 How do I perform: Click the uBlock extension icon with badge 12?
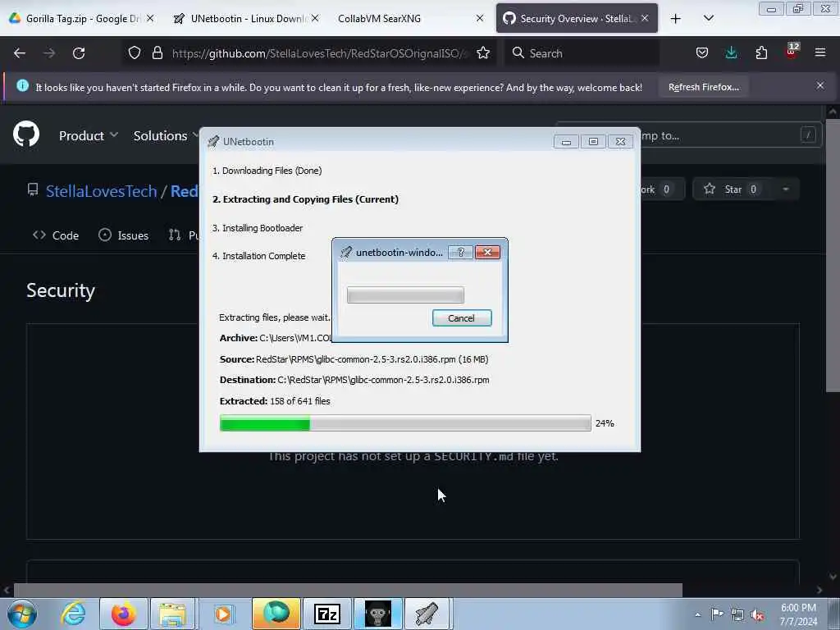click(792, 52)
